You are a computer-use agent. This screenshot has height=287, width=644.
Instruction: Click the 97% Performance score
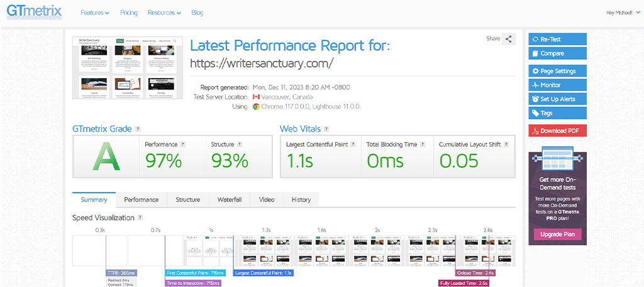tap(164, 160)
